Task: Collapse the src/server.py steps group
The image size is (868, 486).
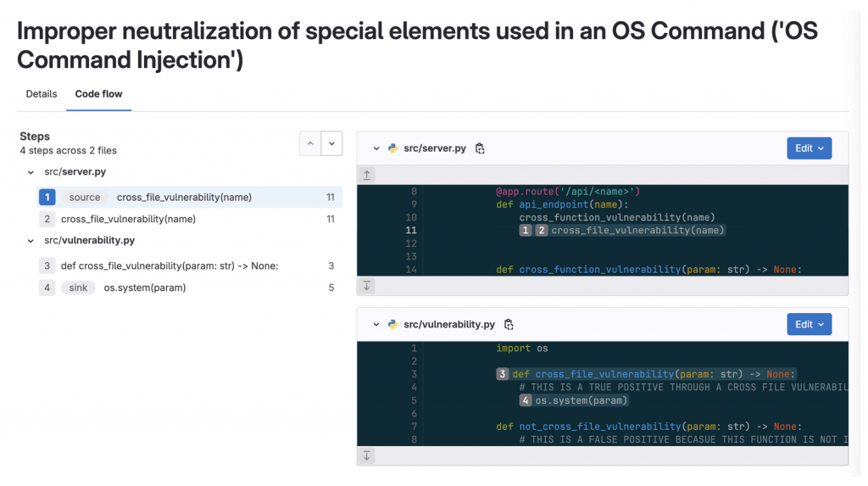Action: pos(31,172)
